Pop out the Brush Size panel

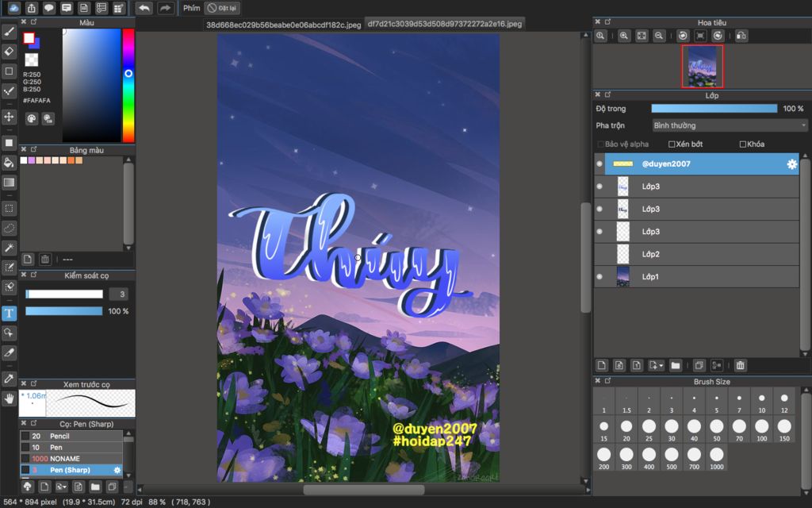coord(607,380)
